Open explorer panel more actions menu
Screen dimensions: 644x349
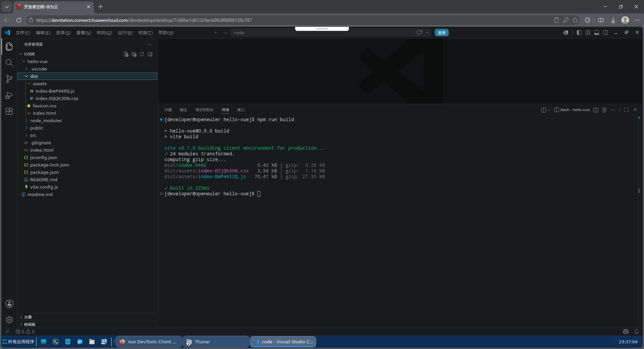(x=150, y=44)
